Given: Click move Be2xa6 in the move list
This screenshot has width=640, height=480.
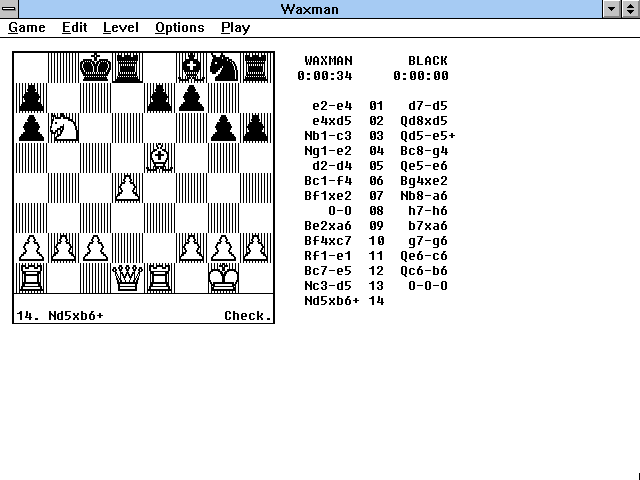Looking at the screenshot, I should [328, 226].
